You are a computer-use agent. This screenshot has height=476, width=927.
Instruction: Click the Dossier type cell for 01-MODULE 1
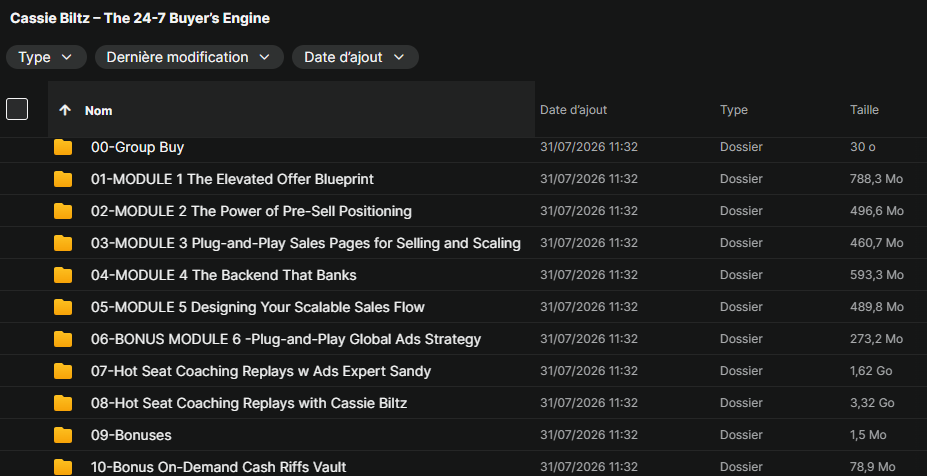coord(741,179)
